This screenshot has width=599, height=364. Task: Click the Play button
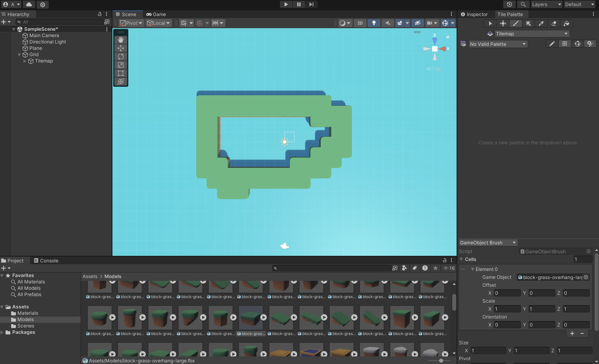286,4
